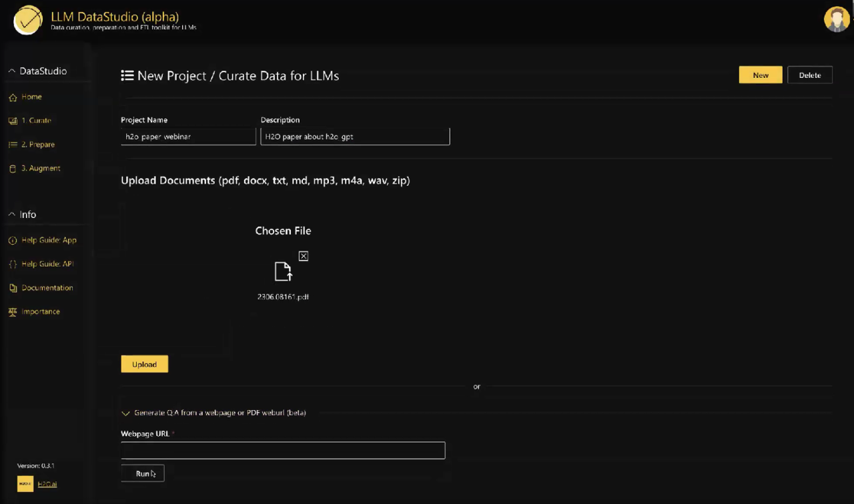The width and height of the screenshot is (854, 504).
Task: Click the LLM DataStudio checkmark logo
Action: [x=28, y=20]
